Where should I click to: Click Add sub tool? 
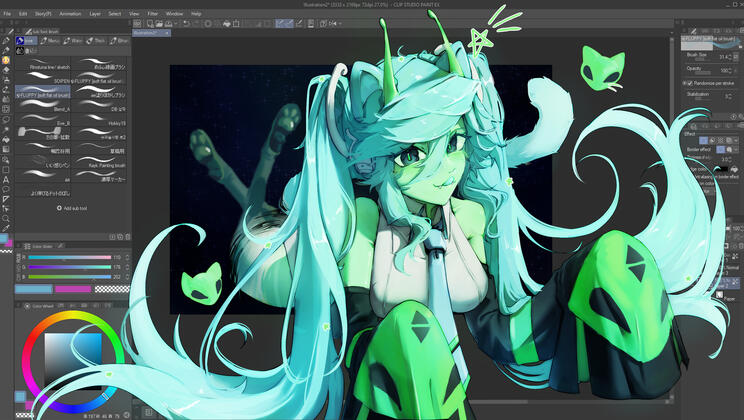coord(72,208)
